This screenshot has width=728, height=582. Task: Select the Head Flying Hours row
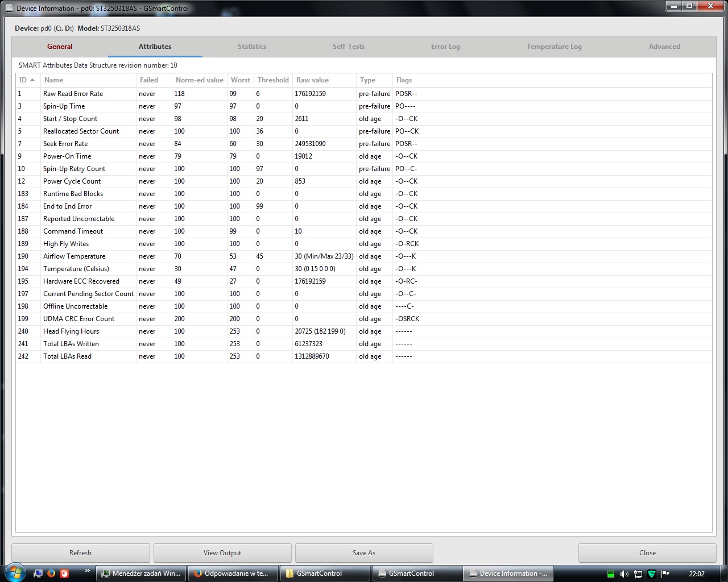click(x=364, y=331)
